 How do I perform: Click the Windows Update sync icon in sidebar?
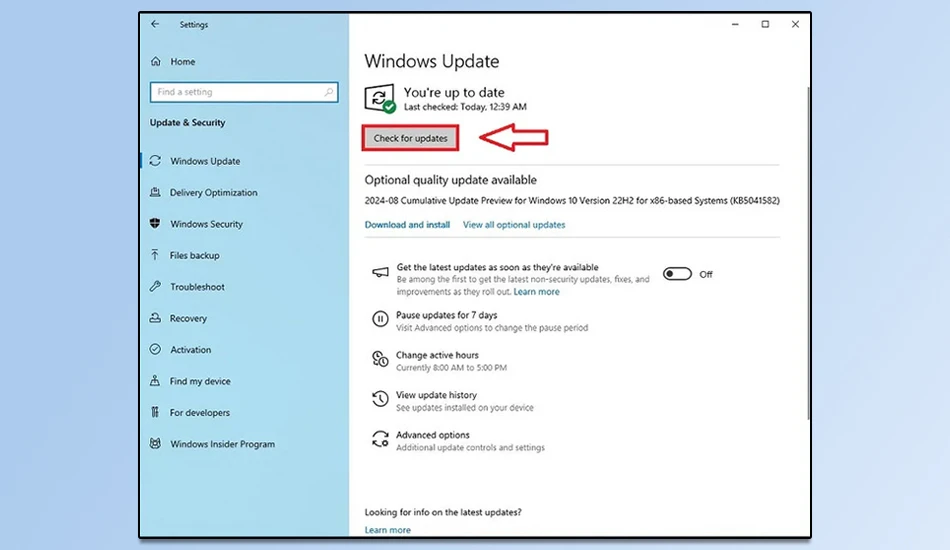[156, 161]
